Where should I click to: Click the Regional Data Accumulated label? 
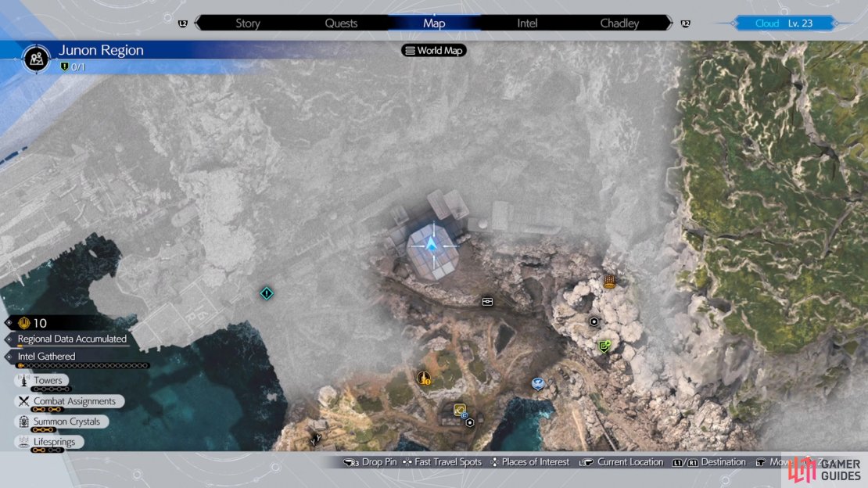click(x=72, y=339)
